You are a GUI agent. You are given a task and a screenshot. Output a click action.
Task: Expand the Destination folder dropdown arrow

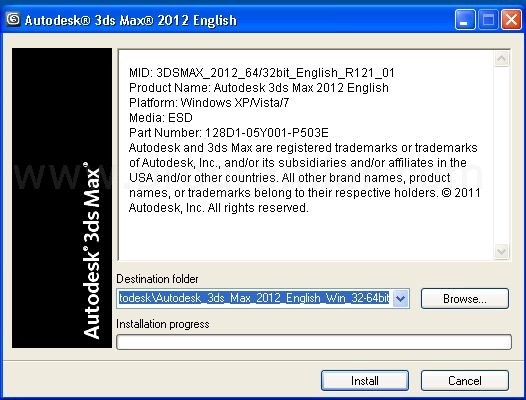coord(401,298)
